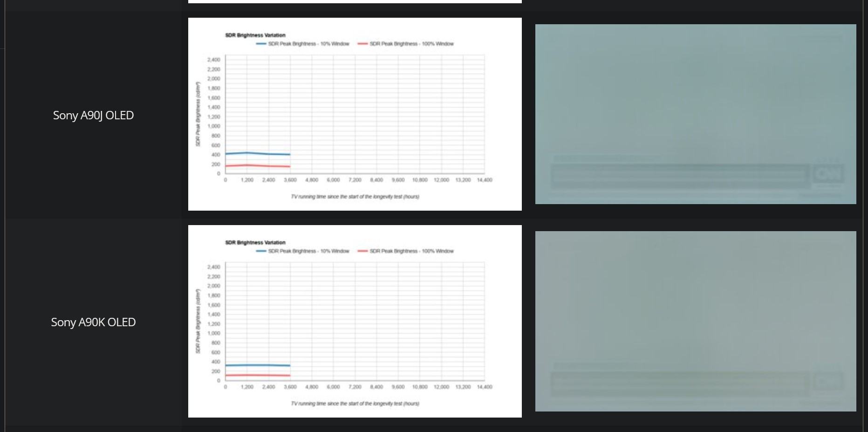Open the Sony A90K SDR brightness chart
Screen dimensions: 868x432
coord(355,321)
